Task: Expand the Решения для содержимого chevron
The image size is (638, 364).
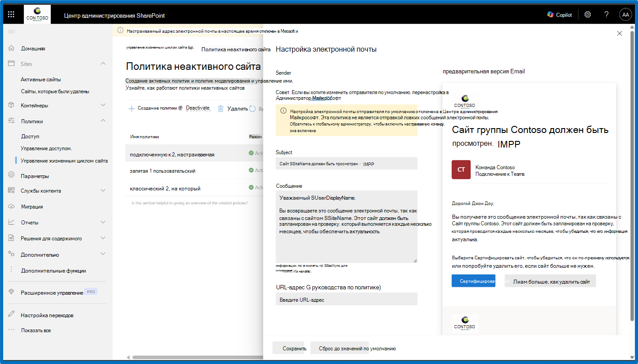Action: click(103, 238)
